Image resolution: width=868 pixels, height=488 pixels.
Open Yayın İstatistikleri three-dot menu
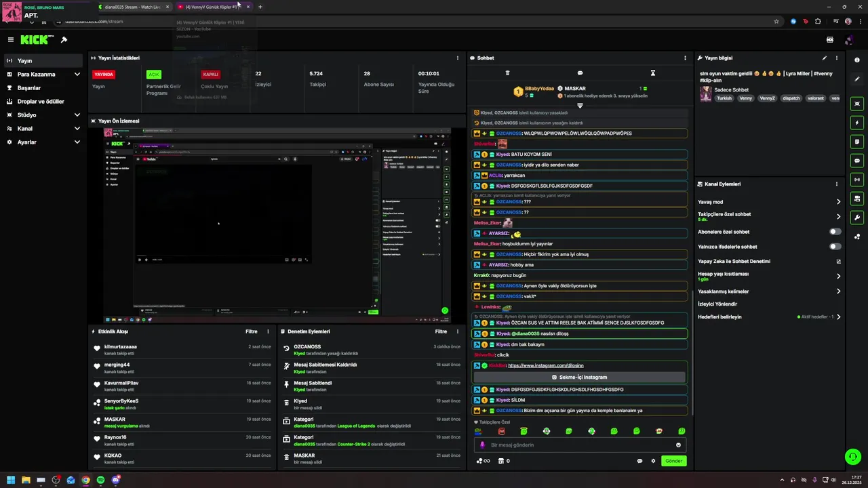click(458, 58)
